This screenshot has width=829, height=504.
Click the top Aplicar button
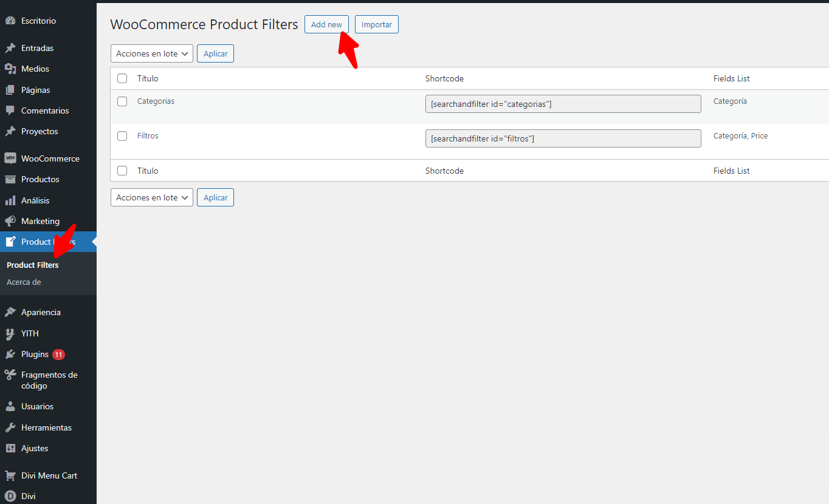[215, 53]
